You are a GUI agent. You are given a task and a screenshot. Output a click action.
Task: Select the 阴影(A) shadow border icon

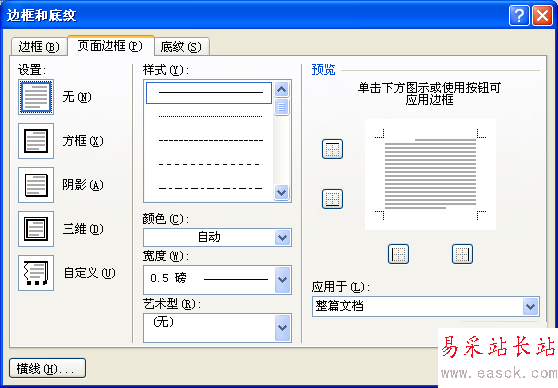pos(36,185)
